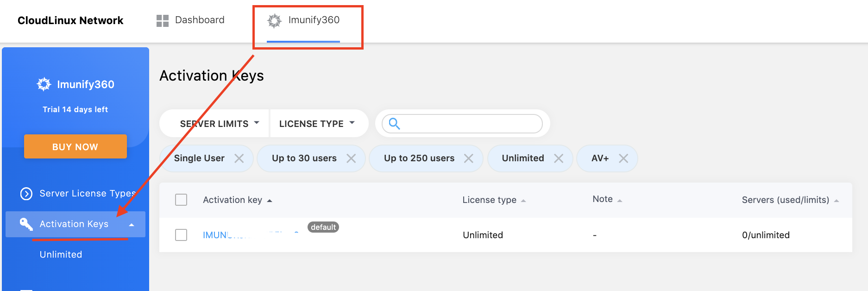Remove the Up to 250 users filter

pyautogui.click(x=469, y=158)
